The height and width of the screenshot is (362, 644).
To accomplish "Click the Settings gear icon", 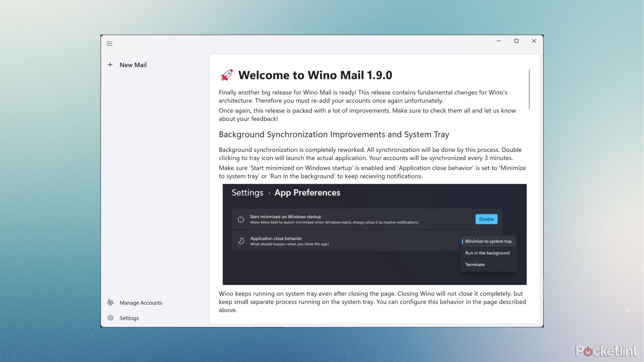I will point(110,318).
